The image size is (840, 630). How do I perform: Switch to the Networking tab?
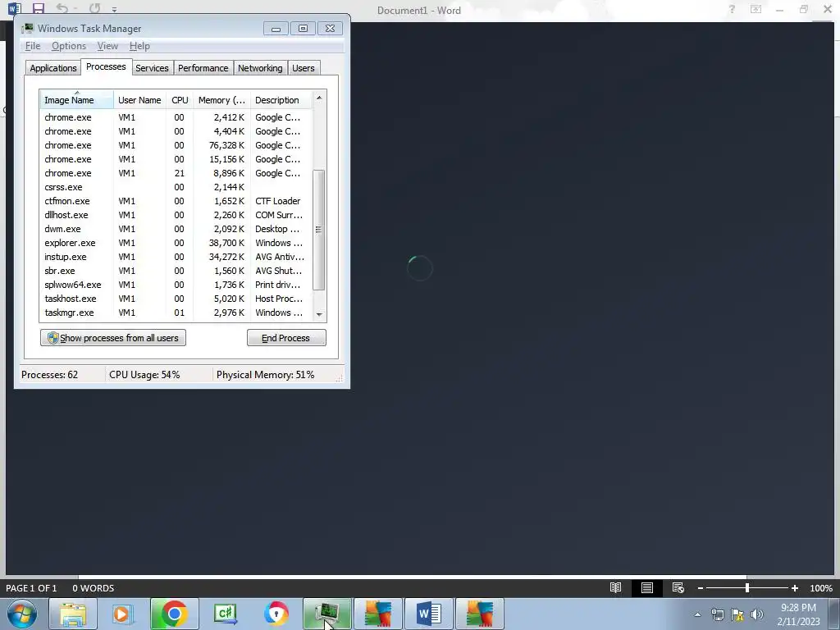coord(260,68)
